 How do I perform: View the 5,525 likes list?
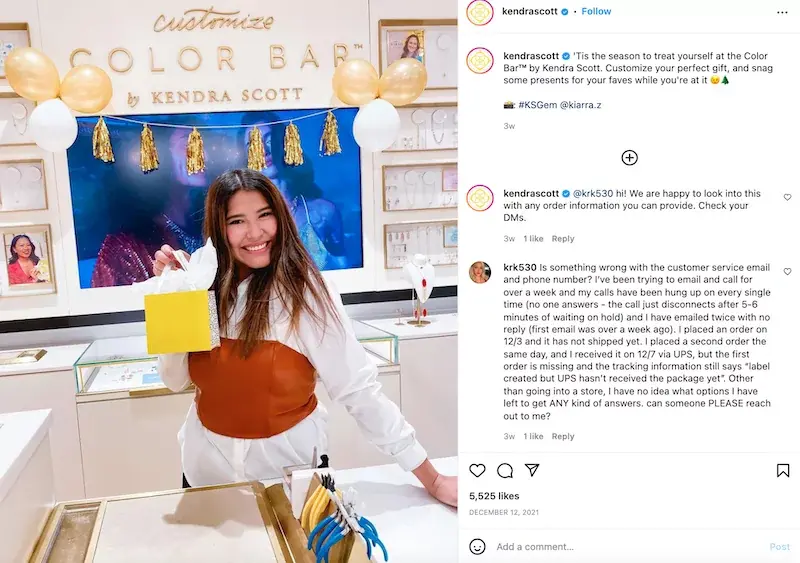pos(494,496)
